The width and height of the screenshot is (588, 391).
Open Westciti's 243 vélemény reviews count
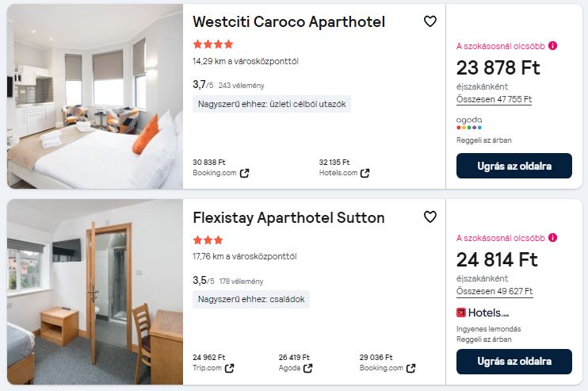click(x=241, y=86)
